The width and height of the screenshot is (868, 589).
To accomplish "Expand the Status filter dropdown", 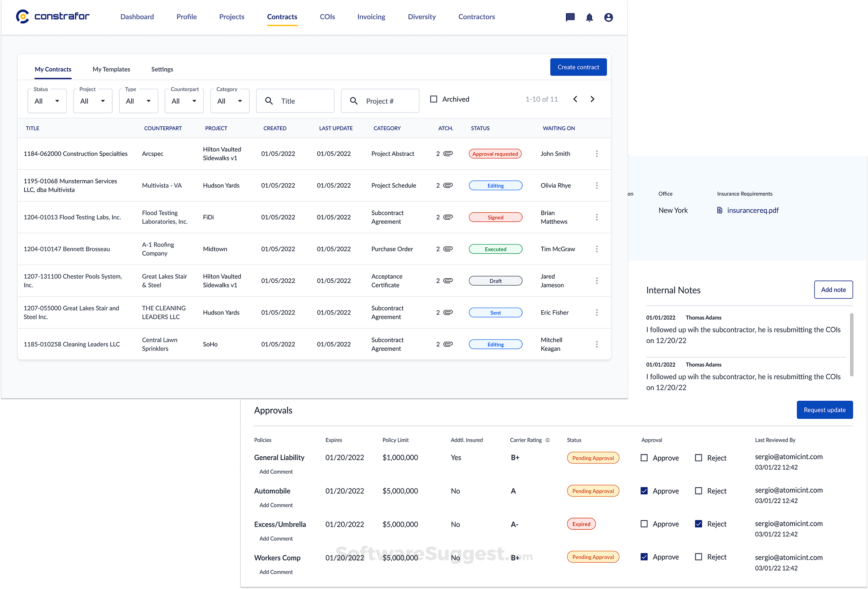I will point(47,101).
